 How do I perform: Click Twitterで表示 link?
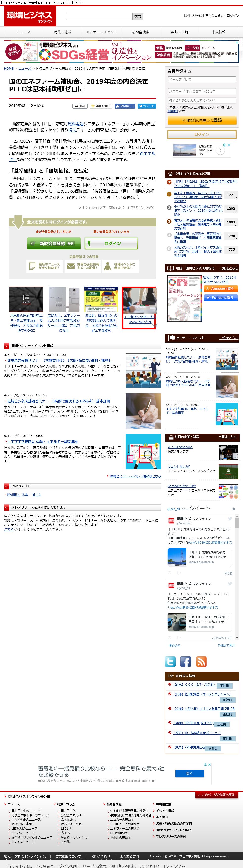tap(226, 645)
